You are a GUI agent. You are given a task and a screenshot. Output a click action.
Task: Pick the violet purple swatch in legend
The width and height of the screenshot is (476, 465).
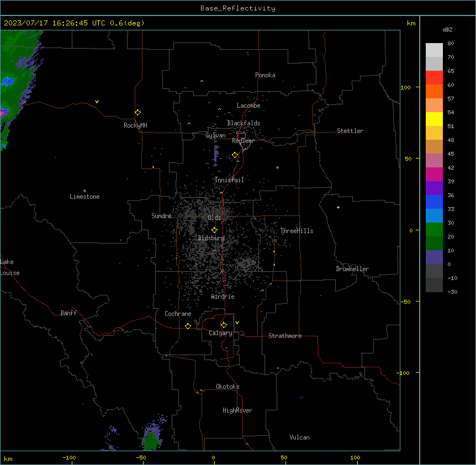434,188
